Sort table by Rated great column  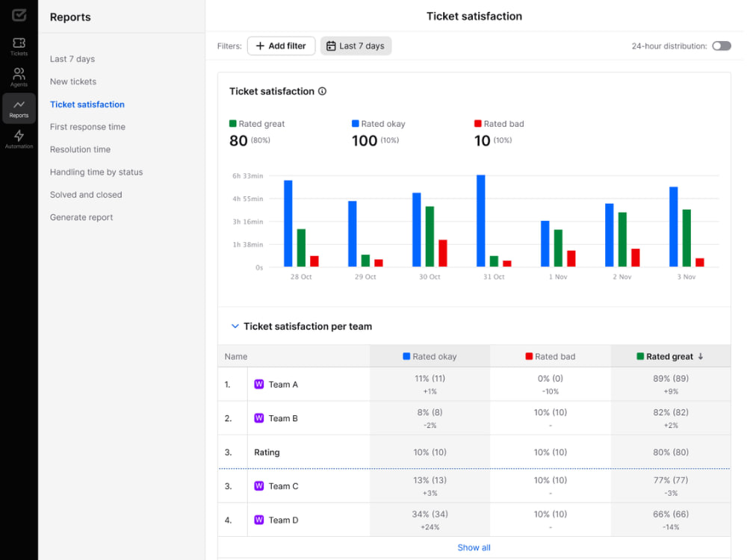tap(670, 356)
